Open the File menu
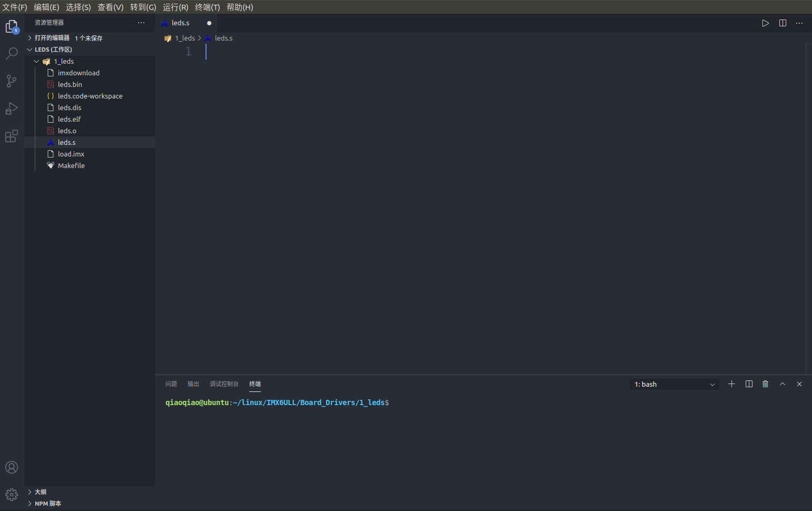Image resolution: width=812 pixels, height=511 pixels. [x=15, y=7]
